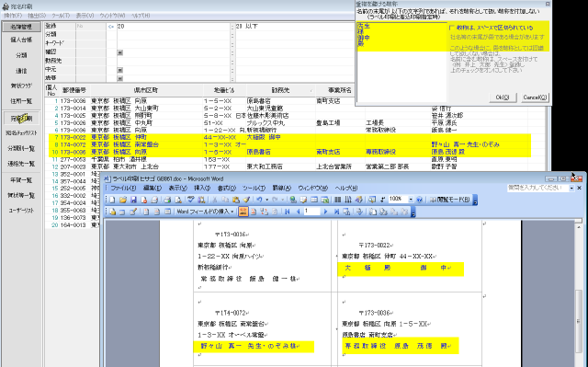The height and width of the screenshot is (367, 588).
Task: Click the Merge to new document icon
Action: click(x=372, y=212)
